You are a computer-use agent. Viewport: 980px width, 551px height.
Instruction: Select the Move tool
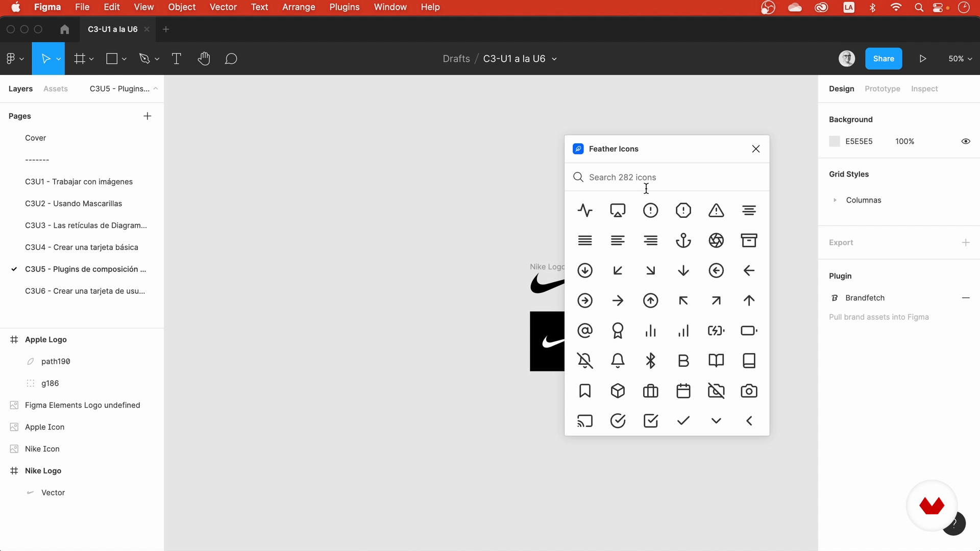tap(45, 59)
